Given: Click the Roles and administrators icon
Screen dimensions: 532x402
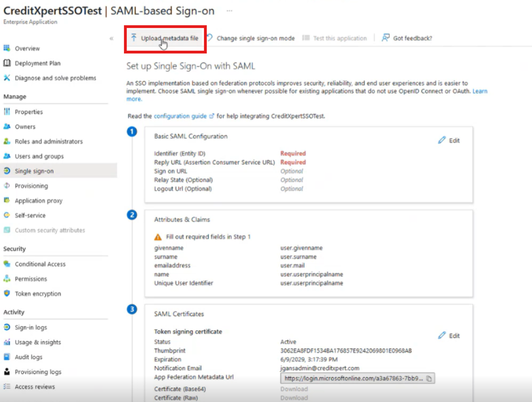Looking at the screenshot, I should click(7, 141).
